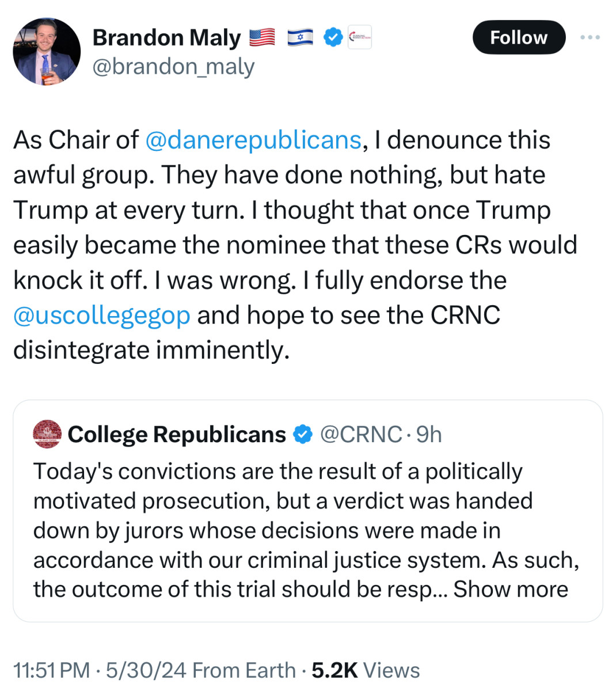
Task: Click the Turning Point Action affiliation badge
Action: tap(360, 36)
